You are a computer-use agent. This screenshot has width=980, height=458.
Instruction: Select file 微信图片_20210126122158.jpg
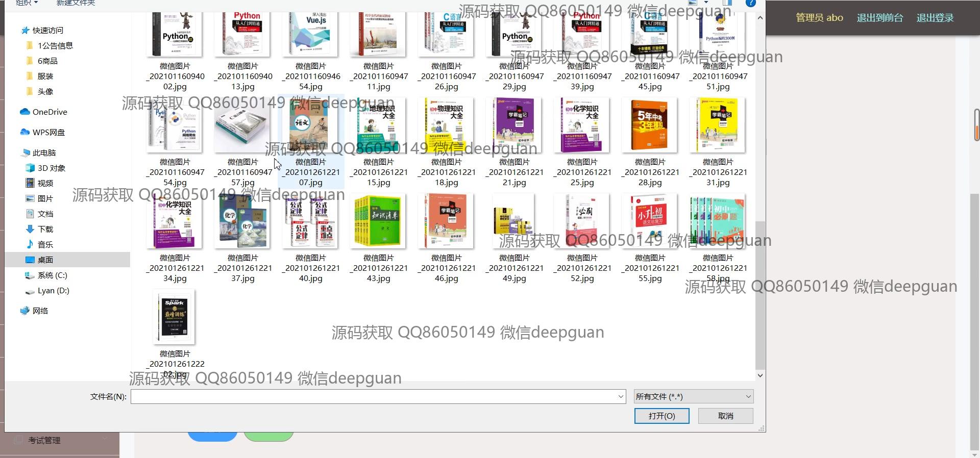(718, 238)
